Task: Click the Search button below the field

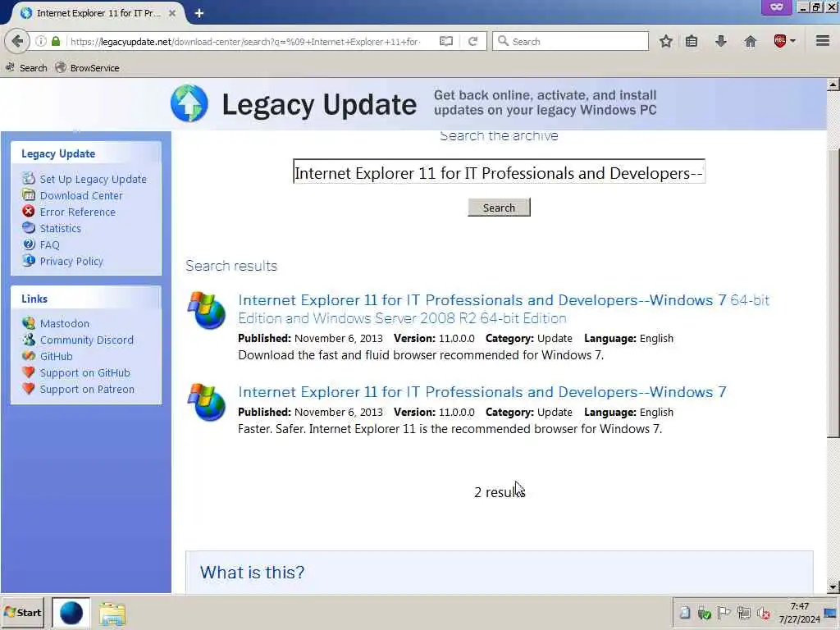Action: pyautogui.click(x=499, y=208)
